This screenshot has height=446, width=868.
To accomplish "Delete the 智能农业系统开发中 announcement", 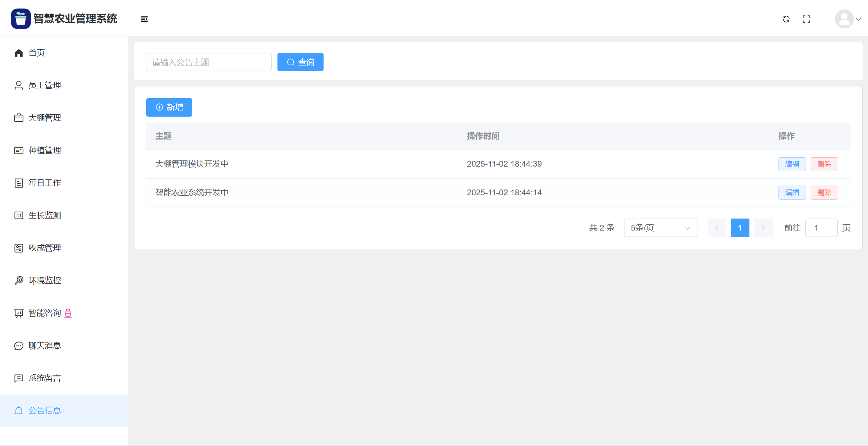I will [824, 193].
